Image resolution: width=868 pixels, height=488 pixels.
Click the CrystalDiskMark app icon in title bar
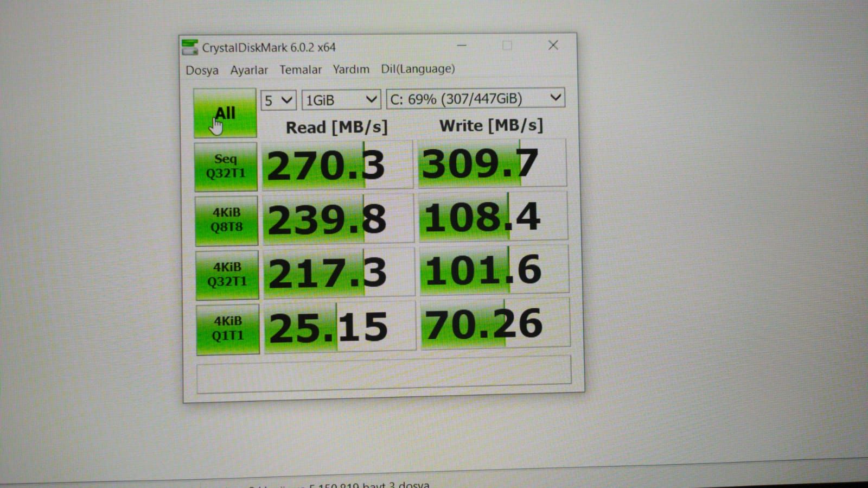189,47
